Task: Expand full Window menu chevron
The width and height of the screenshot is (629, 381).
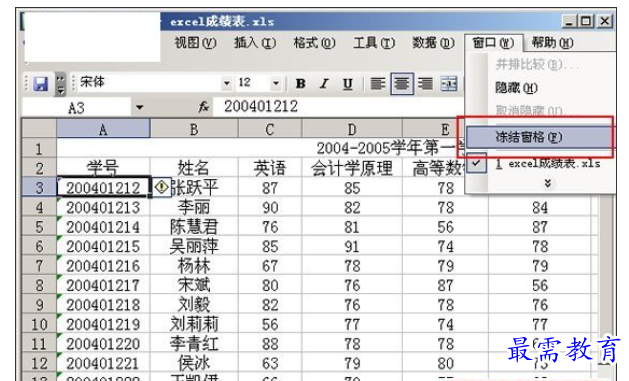Action: 548,184
